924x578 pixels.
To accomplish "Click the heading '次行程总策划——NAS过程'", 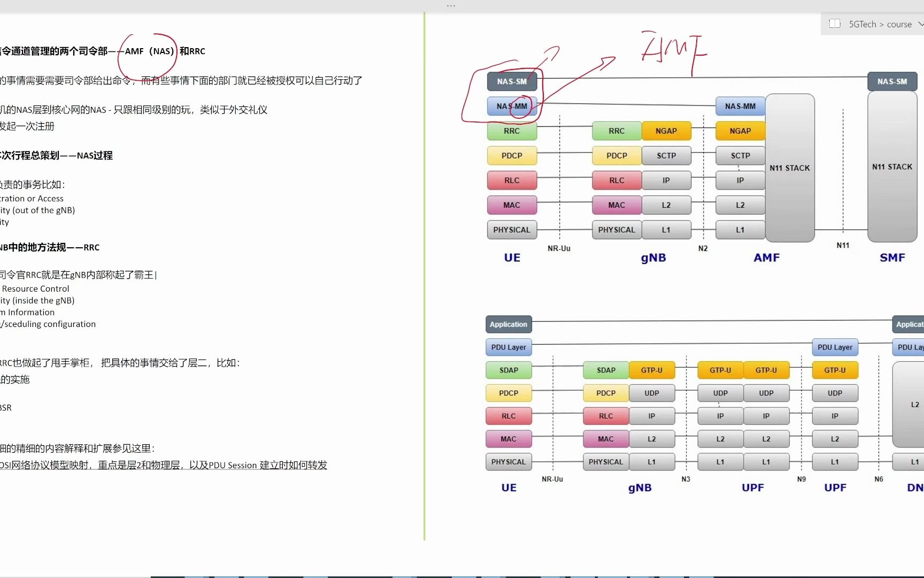I will (x=56, y=156).
